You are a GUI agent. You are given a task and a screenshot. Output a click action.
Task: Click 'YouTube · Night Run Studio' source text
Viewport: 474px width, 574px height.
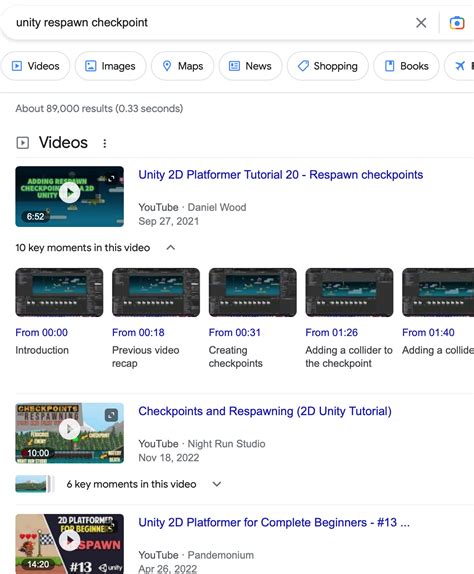tap(202, 444)
